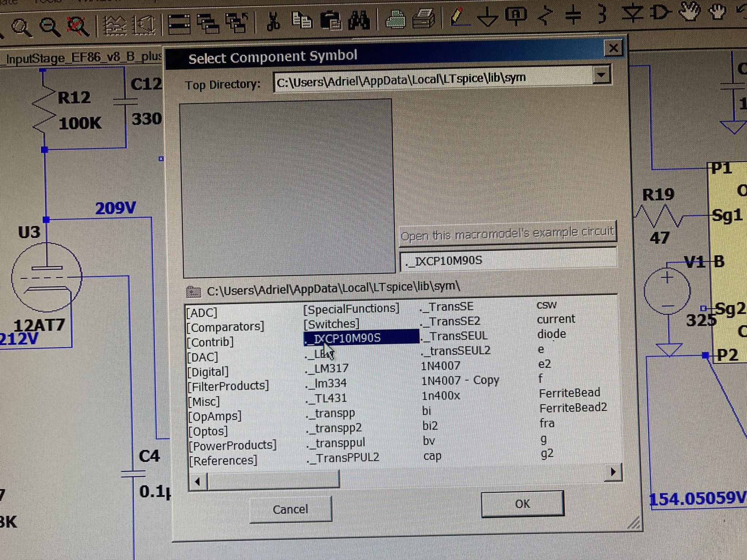Open the [References] folder
Image resolution: width=747 pixels, height=560 pixels.
pyautogui.click(x=223, y=461)
